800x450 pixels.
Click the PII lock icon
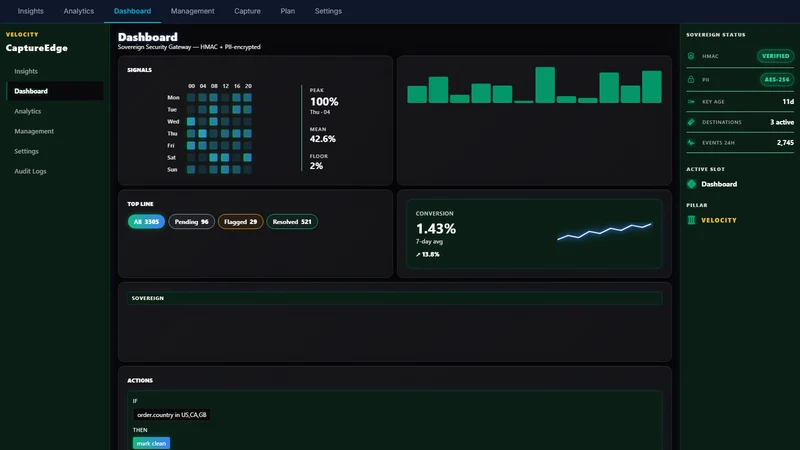691,80
